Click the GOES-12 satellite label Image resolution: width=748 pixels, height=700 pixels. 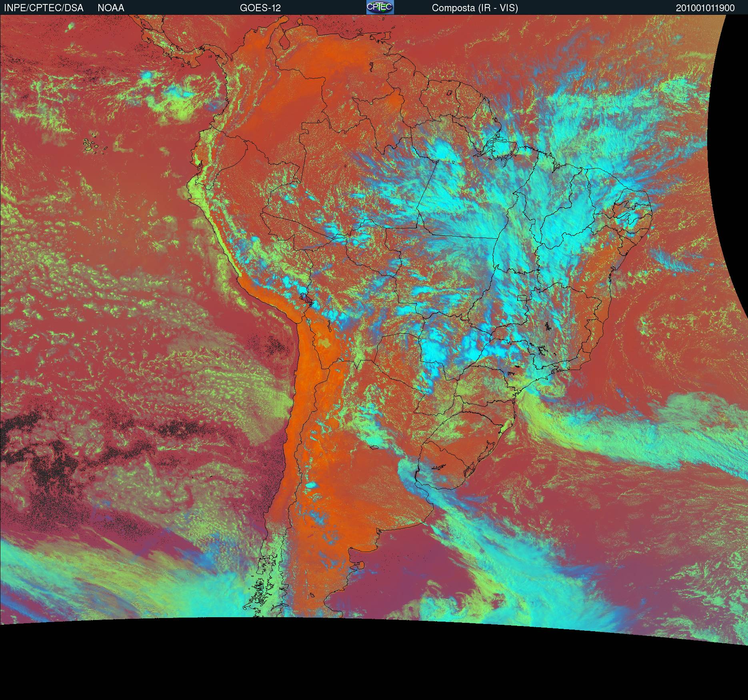[260, 8]
